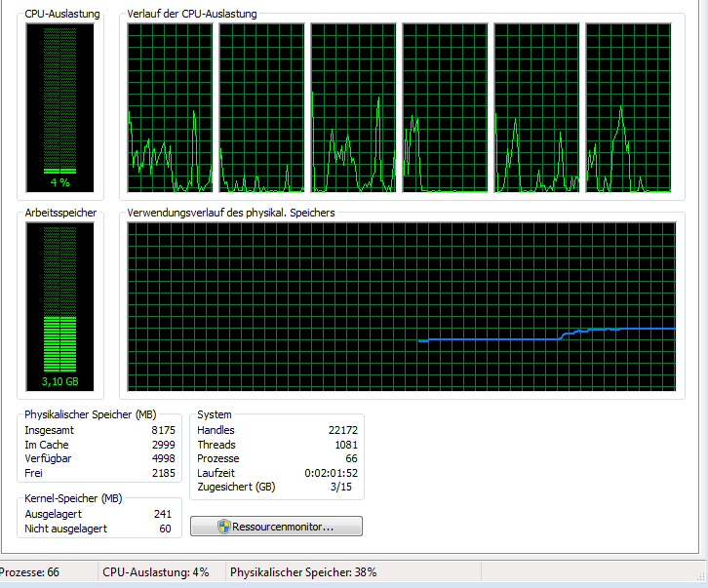
Task: Click the Handles value 22172
Action: pyautogui.click(x=343, y=430)
